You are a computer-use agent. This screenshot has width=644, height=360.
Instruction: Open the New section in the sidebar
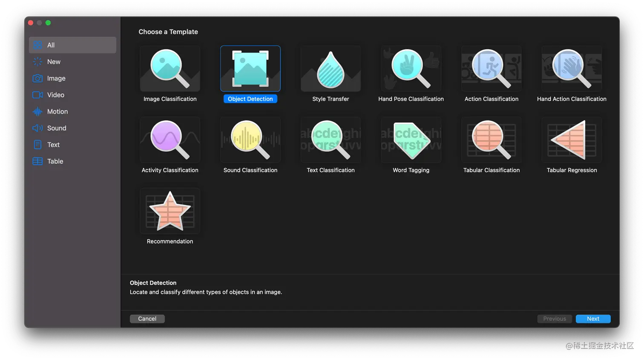(53, 62)
